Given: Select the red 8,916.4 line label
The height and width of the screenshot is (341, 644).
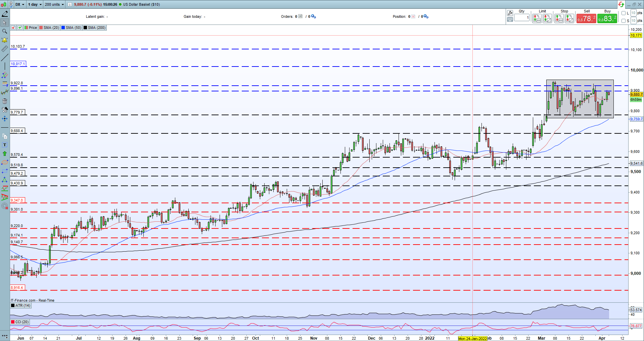Looking at the screenshot, I should pos(17,288).
